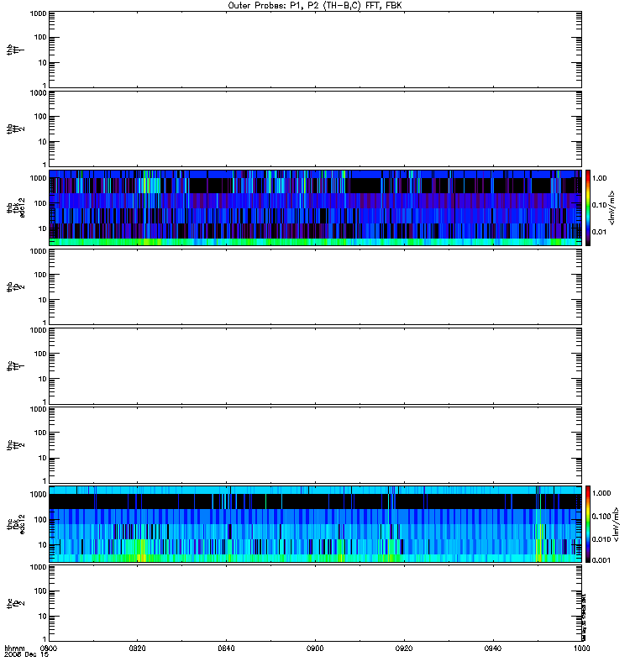Viewport: 630px width, 672px height.
Task: Click the hhmm axis label
Action: tap(14, 648)
